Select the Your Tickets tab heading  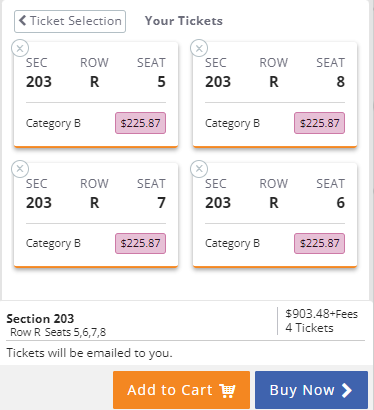pyautogui.click(x=184, y=21)
